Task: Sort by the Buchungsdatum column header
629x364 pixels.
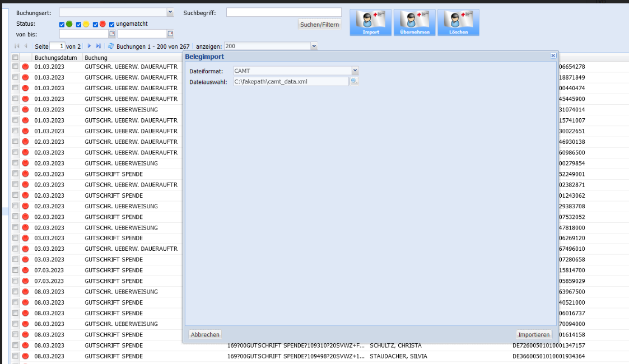Action: pyautogui.click(x=57, y=58)
